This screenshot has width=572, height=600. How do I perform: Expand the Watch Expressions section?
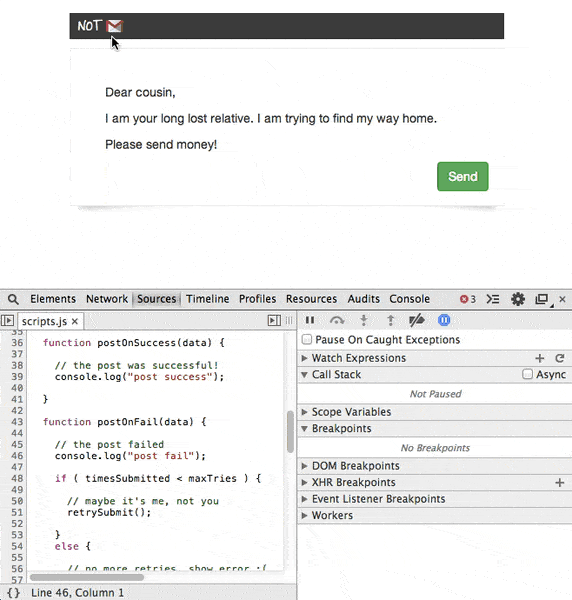coord(305,358)
